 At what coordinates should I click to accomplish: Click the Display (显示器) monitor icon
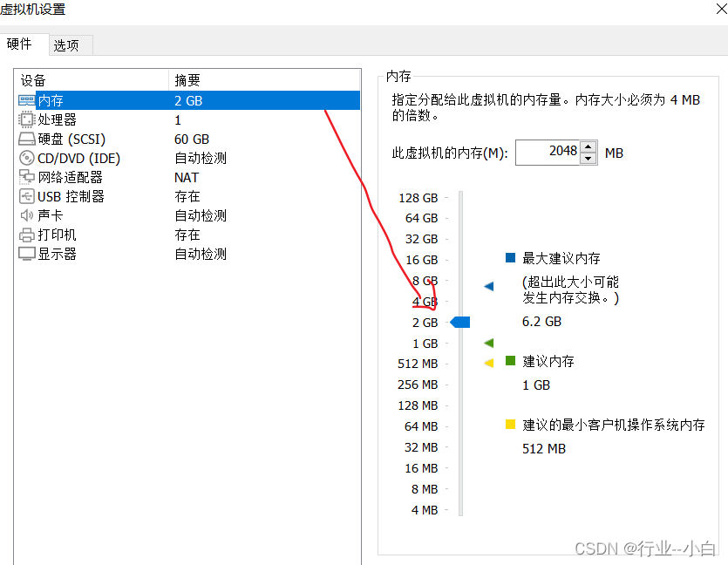(x=26, y=254)
